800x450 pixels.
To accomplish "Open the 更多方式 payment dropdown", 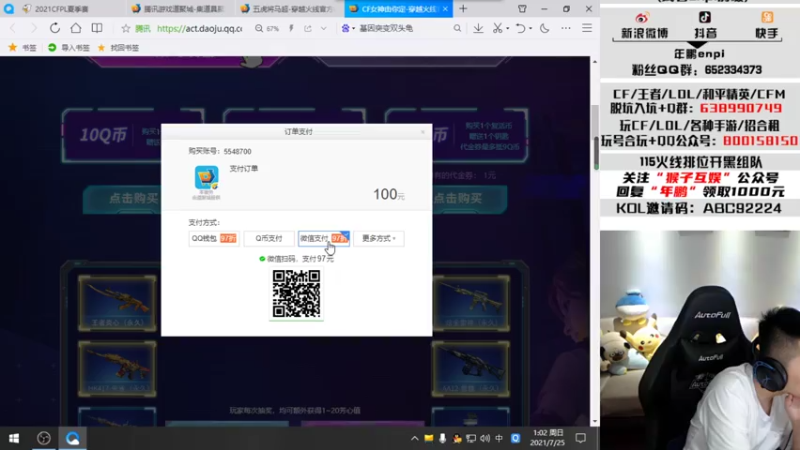I will (379, 238).
